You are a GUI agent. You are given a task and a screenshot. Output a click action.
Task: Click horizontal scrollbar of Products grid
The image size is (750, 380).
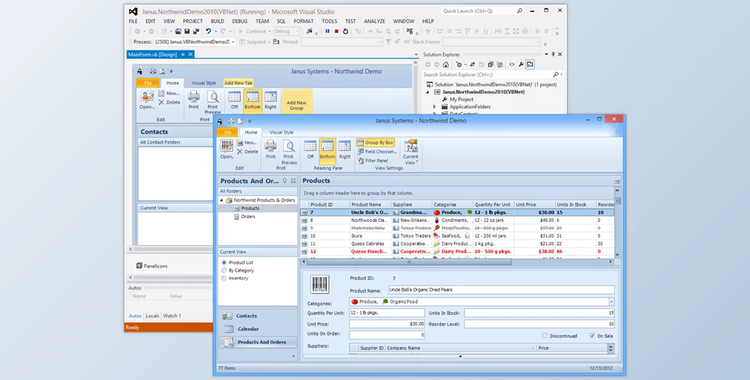point(409,262)
